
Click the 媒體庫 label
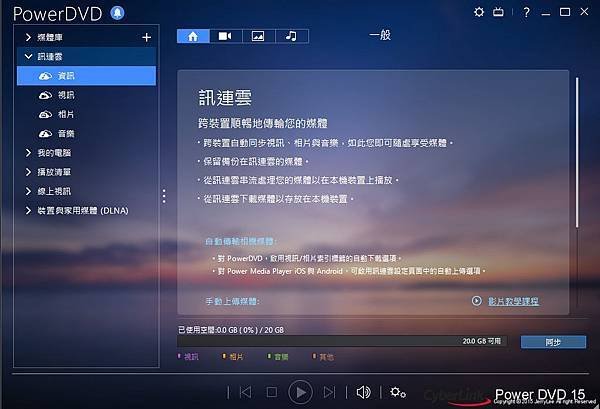pyautogui.click(x=50, y=37)
